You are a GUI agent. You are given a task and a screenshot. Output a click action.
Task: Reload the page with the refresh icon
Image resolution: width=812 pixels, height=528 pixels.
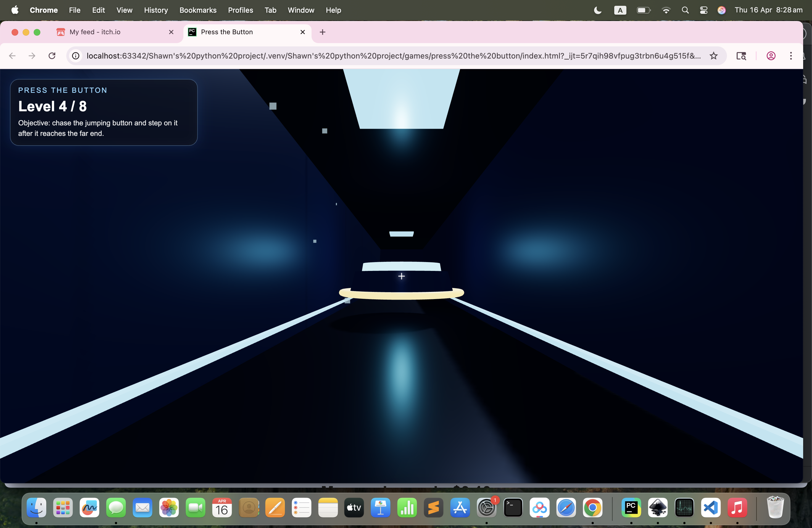click(x=52, y=56)
